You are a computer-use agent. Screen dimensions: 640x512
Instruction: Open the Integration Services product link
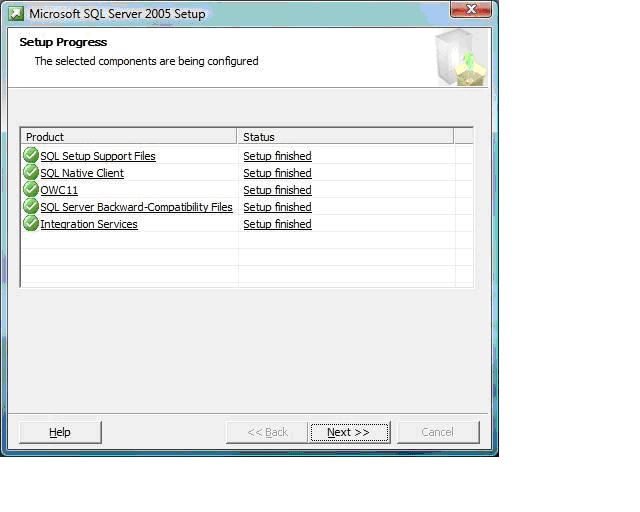[x=89, y=224]
